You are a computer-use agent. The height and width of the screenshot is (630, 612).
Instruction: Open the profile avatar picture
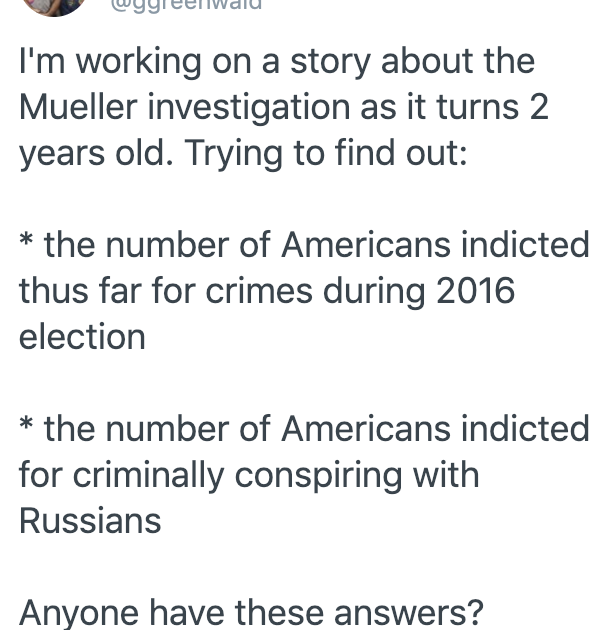point(54,6)
